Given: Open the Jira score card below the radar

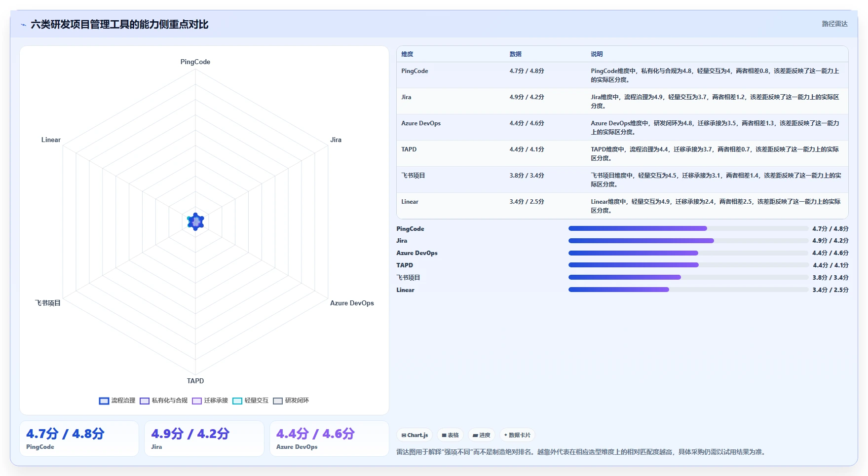Looking at the screenshot, I should pyautogui.click(x=204, y=439).
